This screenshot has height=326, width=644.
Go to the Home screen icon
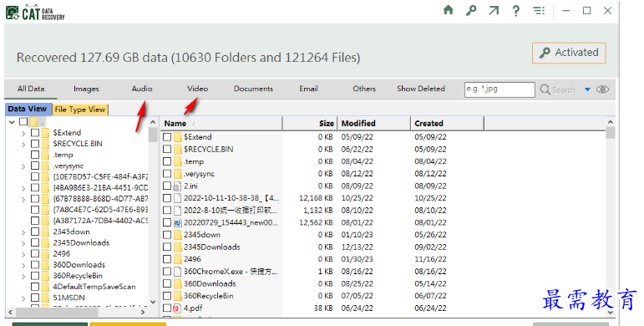click(448, 10)
